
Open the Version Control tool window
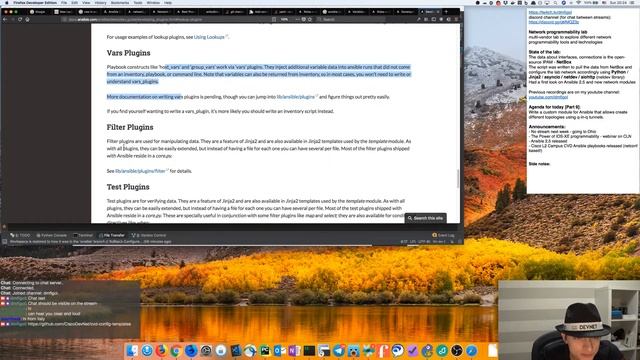point(149,235)
